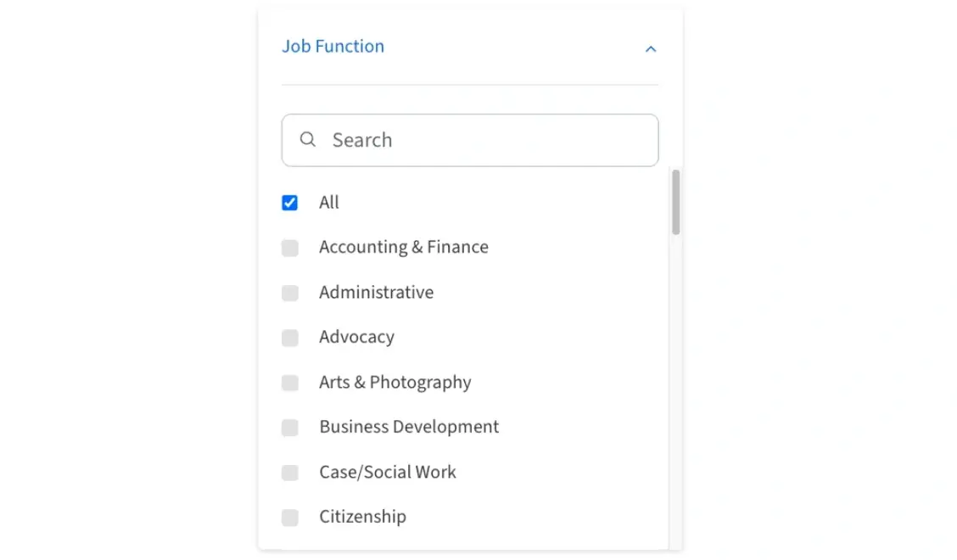Collapse the Job Function section chevron
This screenshot has width=957, height=560.
point(651,49)
